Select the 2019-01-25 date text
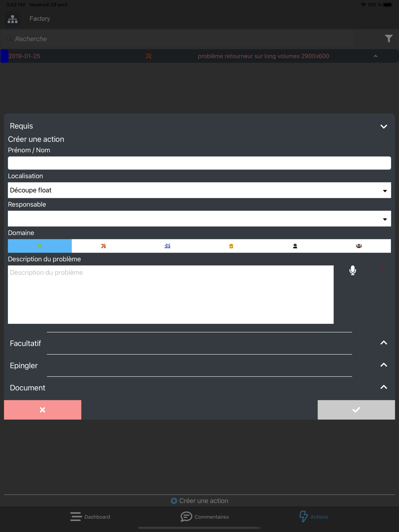This screenshot has width=399, height=532. (24, 56)
